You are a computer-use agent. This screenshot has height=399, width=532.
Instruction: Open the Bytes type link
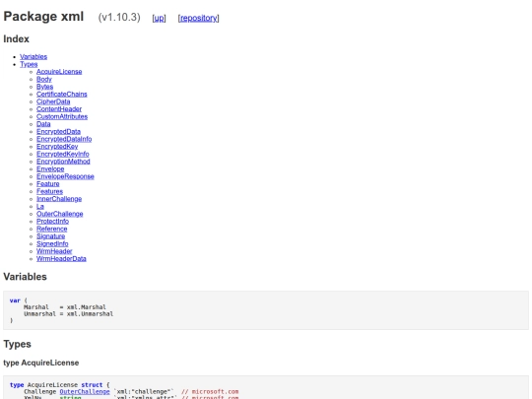click(x=44, y=87)
